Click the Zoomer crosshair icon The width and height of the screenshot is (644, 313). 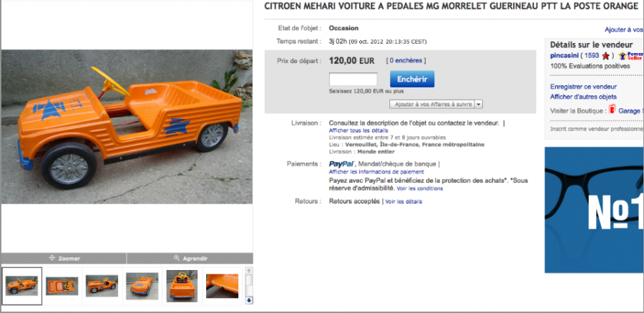coord(52,259)
